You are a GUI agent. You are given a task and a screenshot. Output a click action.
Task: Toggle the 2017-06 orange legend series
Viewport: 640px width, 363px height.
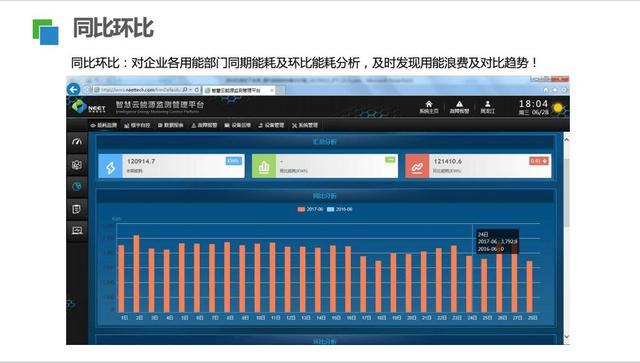[310, 209]
